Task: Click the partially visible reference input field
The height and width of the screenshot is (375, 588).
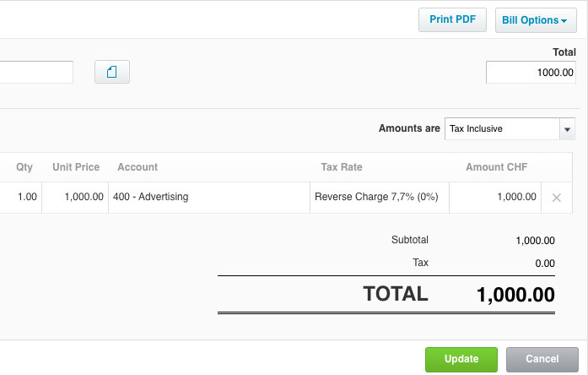Action: (x=36, y=72)
